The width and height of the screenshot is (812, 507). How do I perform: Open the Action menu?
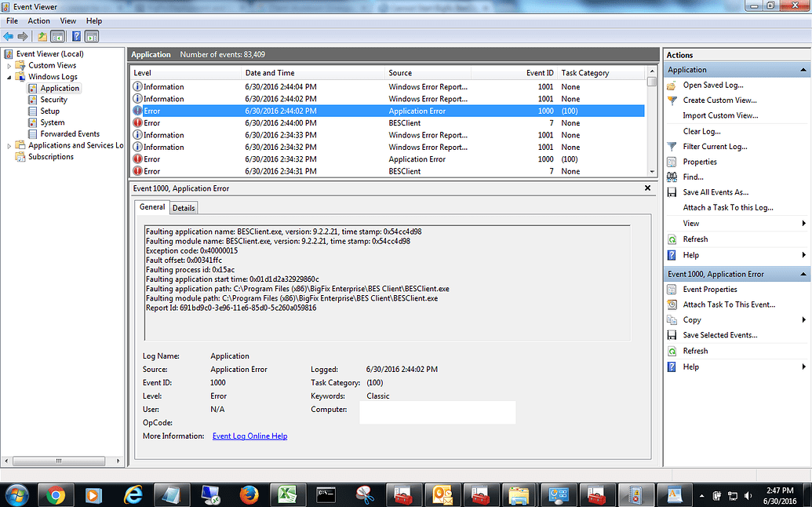[x=38, y=20]
